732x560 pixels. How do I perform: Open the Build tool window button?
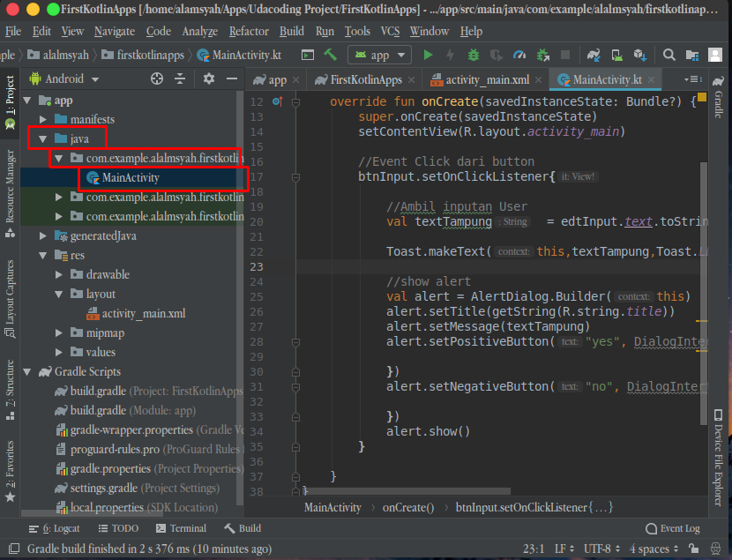(243, 528)
